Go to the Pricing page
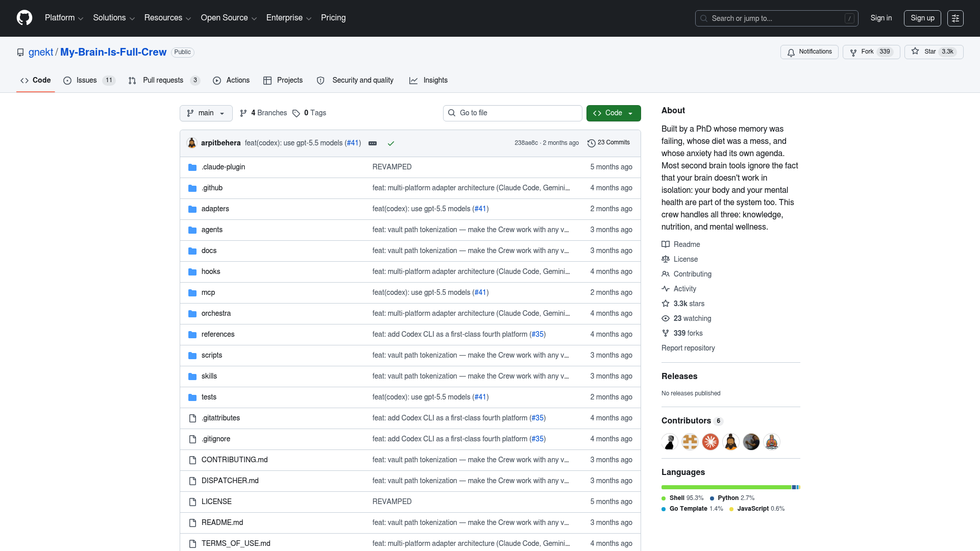 coord(333,18)
